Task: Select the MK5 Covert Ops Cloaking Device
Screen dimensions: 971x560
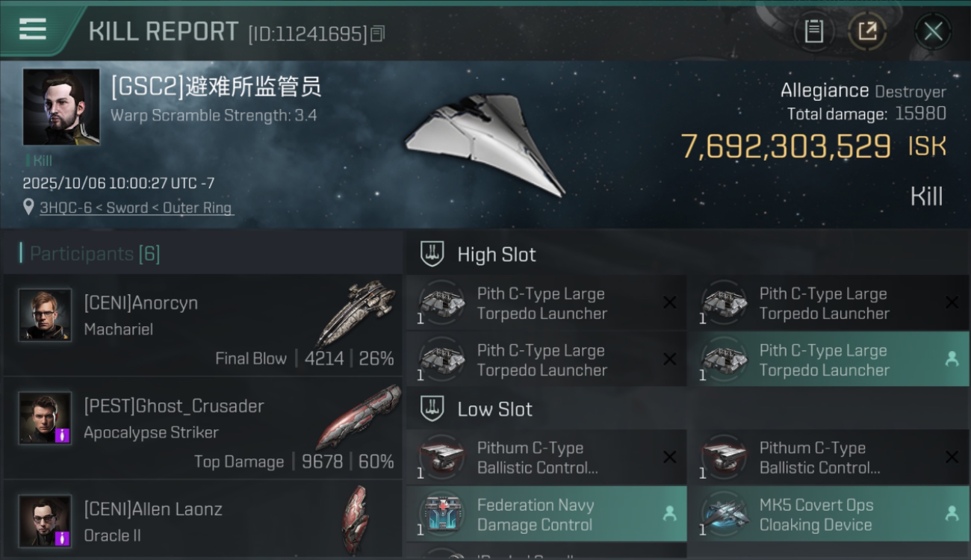Action: [x=828, y=514]
